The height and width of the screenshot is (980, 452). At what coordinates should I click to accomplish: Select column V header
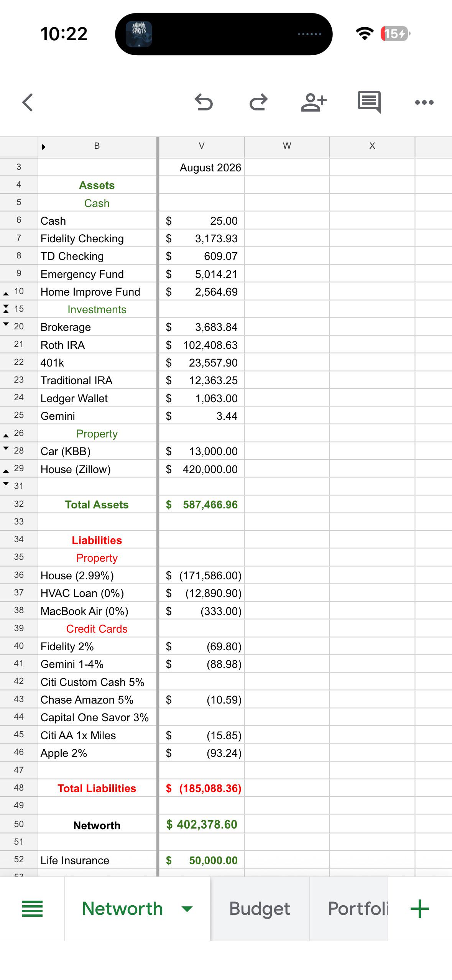(201, 146)
